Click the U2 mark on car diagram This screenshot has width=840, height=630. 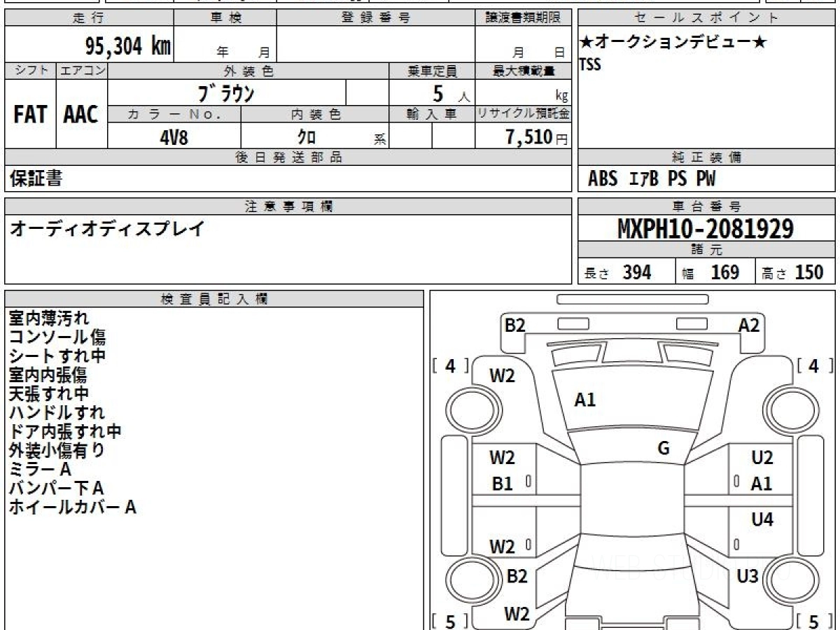pos(762,458)
